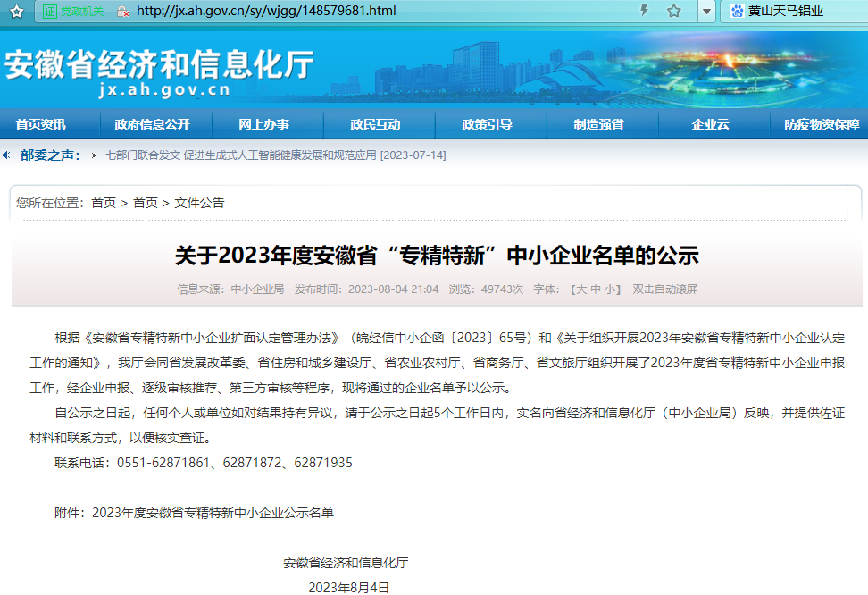This screenshot has width=868, height=595.
Task: Open the address bar dropdown arrow
Action: [706, 11]
